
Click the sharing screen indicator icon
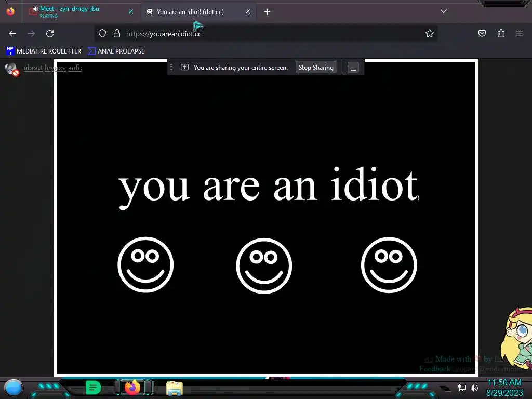pos(184,67)
